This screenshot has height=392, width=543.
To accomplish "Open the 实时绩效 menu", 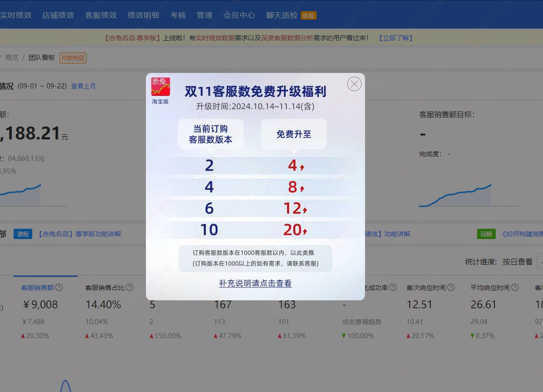I will tap(15, 15).
